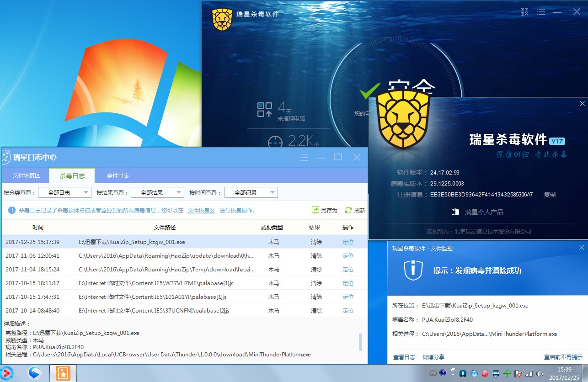
Task: Click the orange star notebook taskbar icon
Action: click(x=63, y=373)
